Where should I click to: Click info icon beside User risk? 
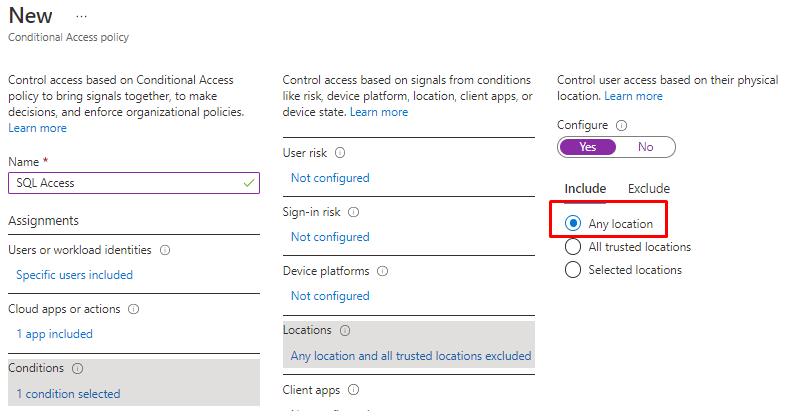340,153
